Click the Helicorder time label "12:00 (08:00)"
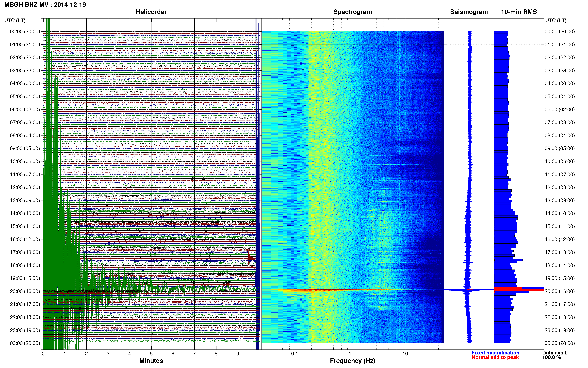The height and width of the screenshot is (368, 588). point(25,187)
